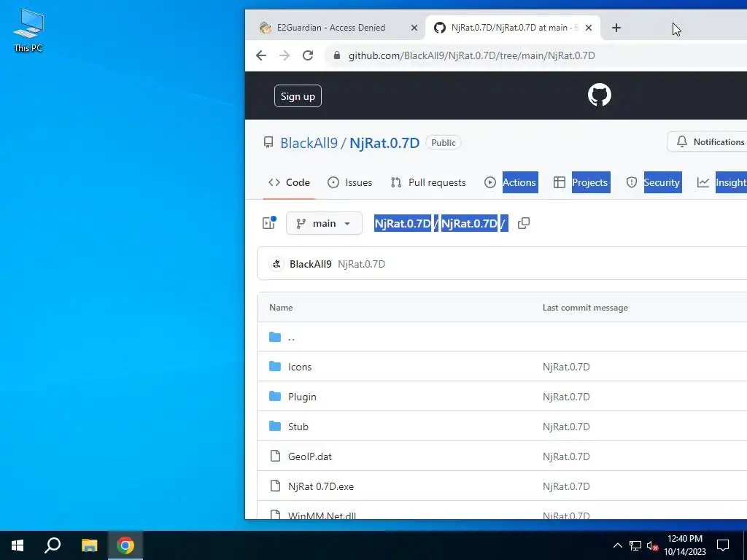
Task: Switch to E2Guardian Access Denied tab
Action: point(331,28)
